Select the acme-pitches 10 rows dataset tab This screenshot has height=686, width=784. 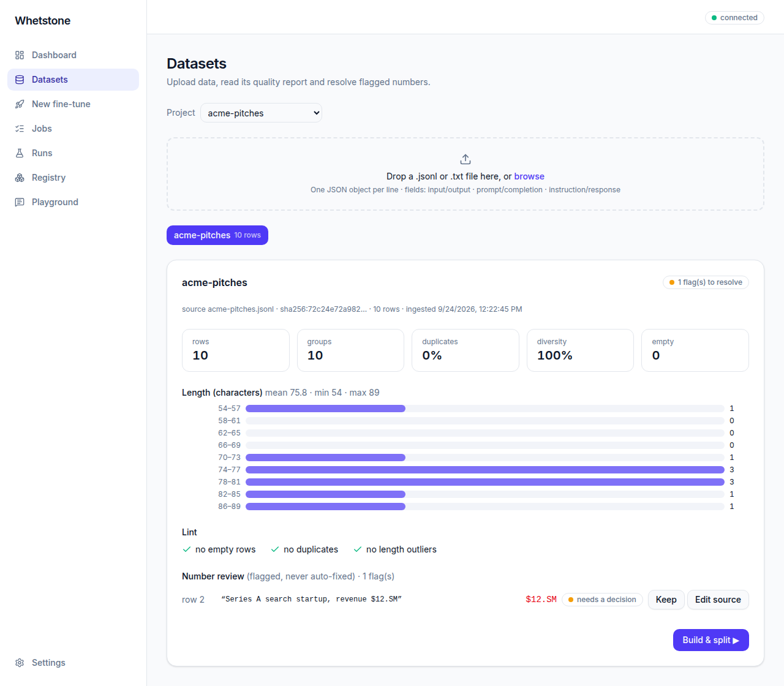[x=217, y=235]
